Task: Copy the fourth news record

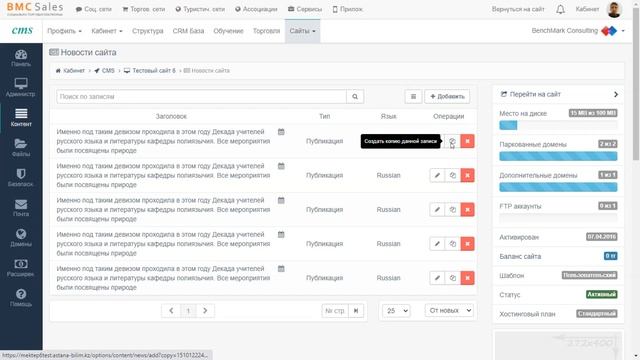Action: (453, 244)
